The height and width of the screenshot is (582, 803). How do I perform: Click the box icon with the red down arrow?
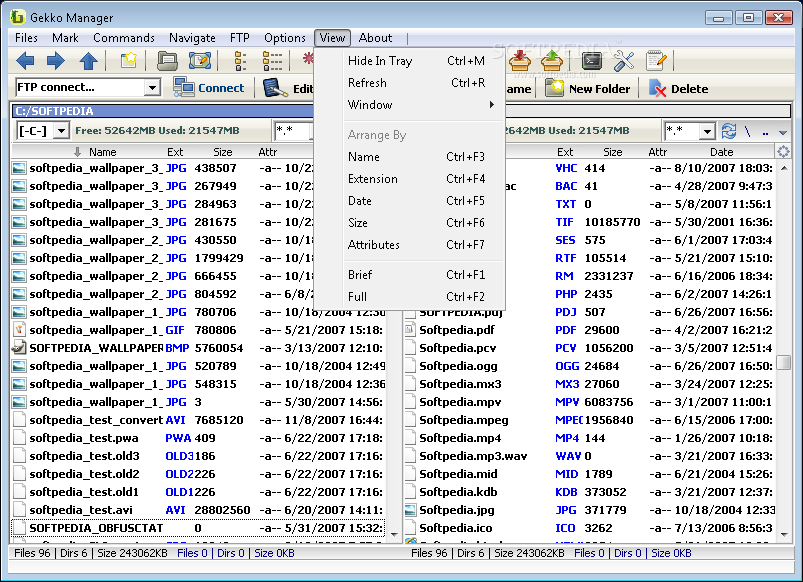520,61
